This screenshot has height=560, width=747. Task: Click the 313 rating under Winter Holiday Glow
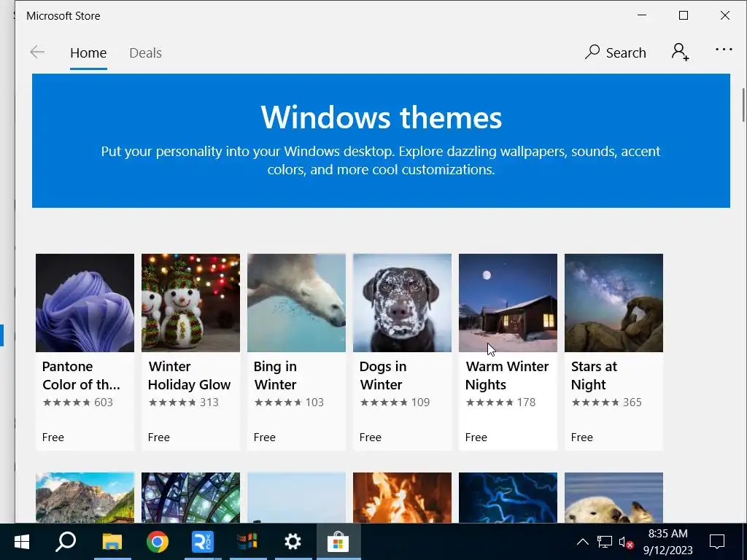(x=183, y=402)
